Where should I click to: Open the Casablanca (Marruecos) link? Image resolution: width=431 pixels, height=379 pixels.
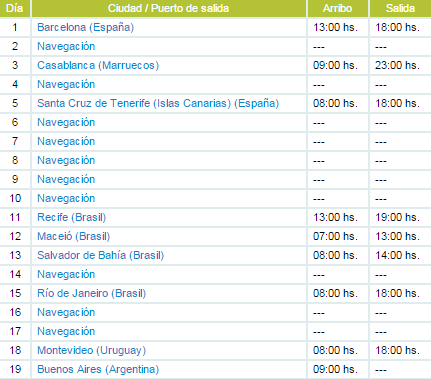pos(98,65)
